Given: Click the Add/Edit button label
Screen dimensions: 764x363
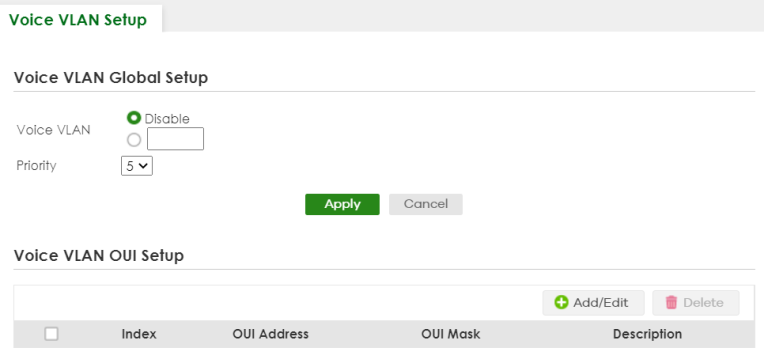Looking at the screenshot, I should 600,303.
